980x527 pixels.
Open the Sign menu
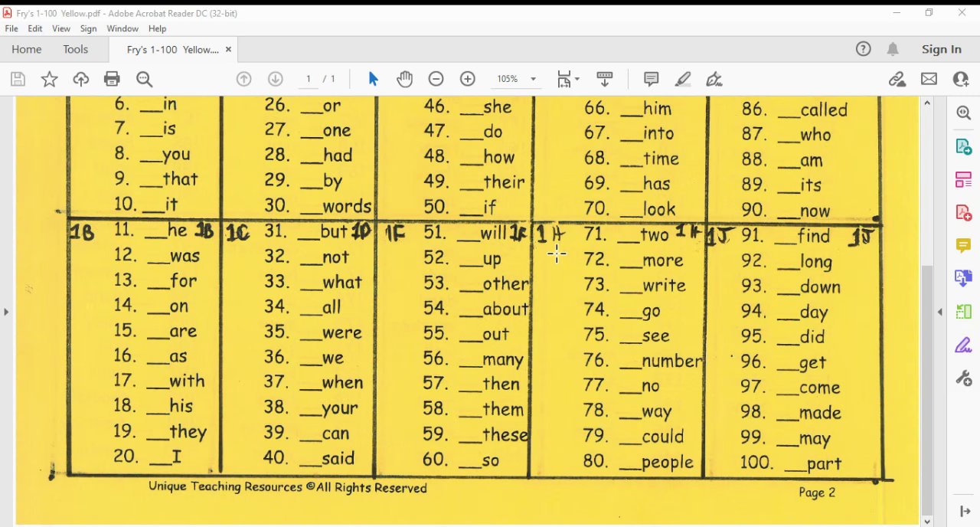[89, 28]
